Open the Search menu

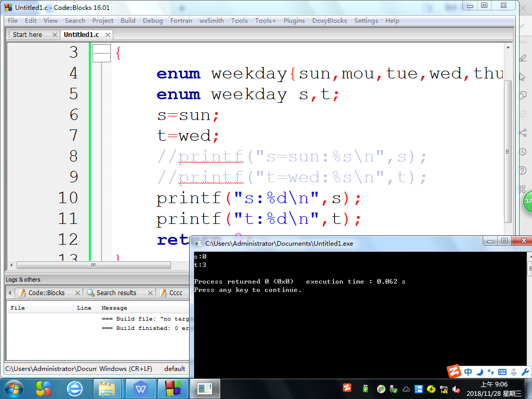75,21
